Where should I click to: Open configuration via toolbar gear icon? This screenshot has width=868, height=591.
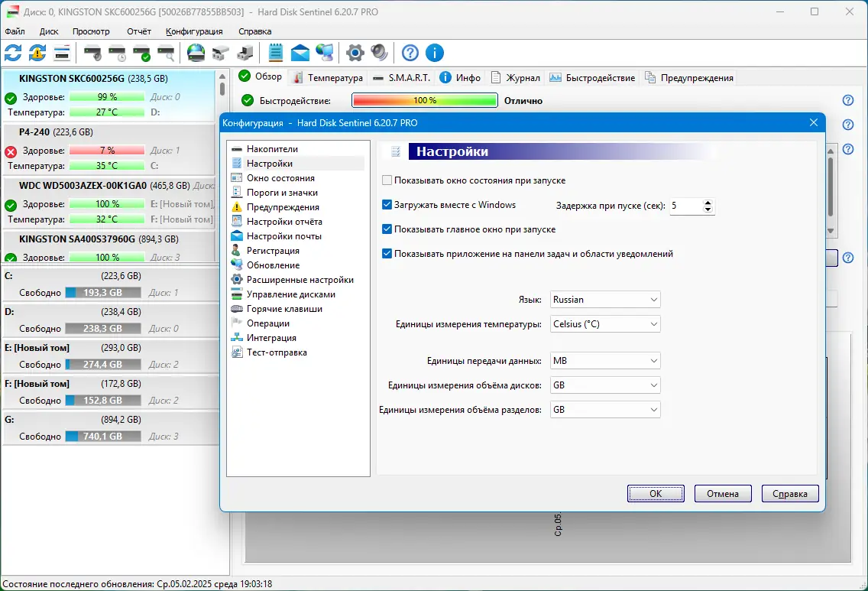coord(355,54)
